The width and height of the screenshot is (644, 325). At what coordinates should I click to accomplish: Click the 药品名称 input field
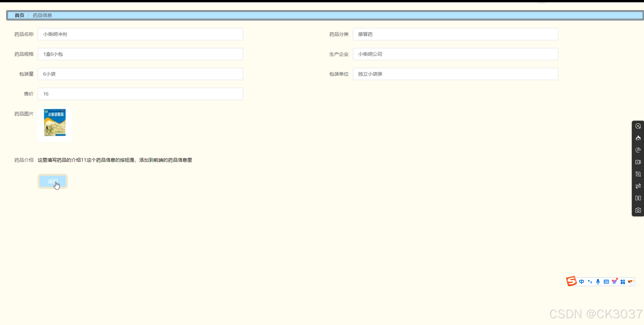click(140, 34)
